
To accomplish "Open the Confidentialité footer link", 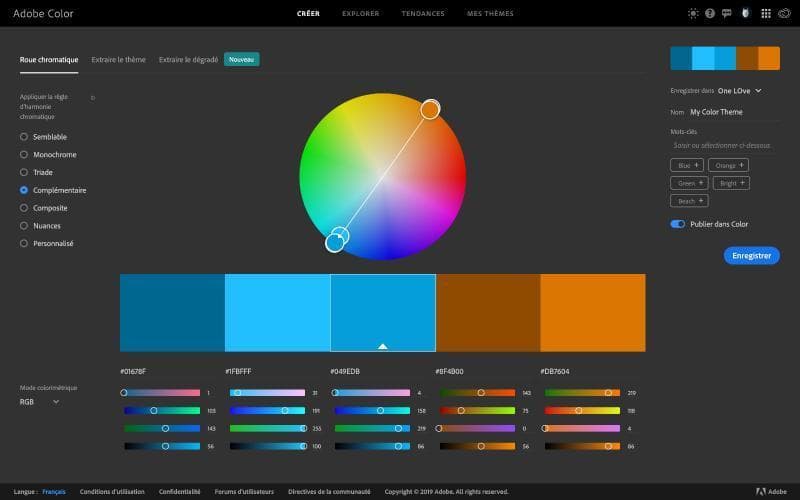I will click(180, 492).
